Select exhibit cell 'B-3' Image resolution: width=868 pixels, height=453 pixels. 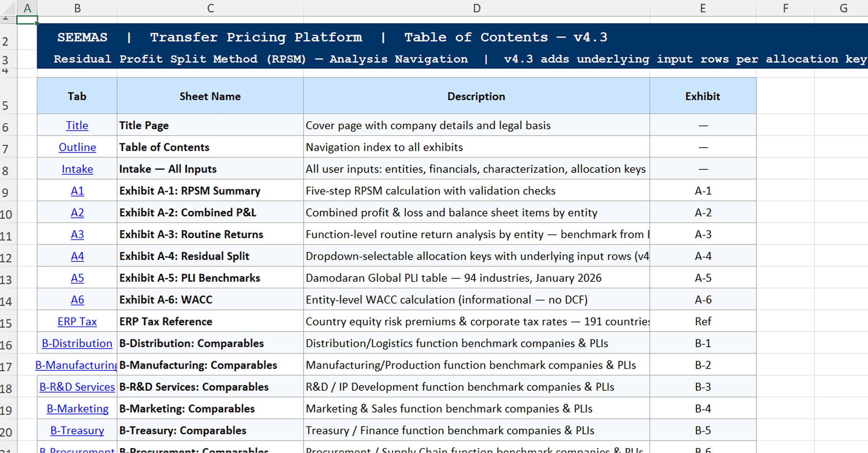[x=703, y=387]
